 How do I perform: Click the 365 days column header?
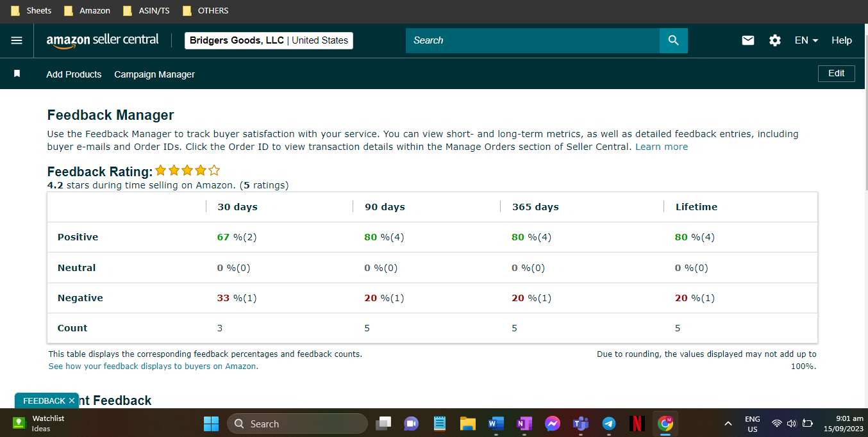point(535,207)
